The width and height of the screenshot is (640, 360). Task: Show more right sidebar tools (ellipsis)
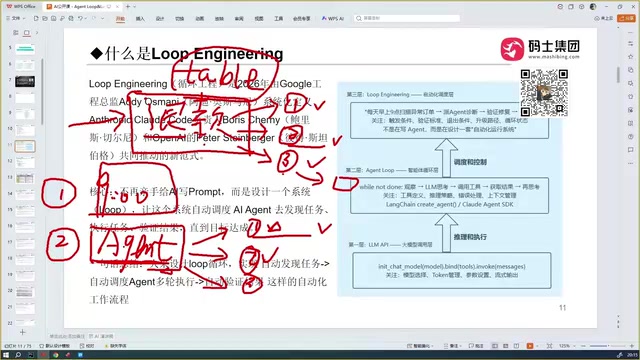pos(631,163)
